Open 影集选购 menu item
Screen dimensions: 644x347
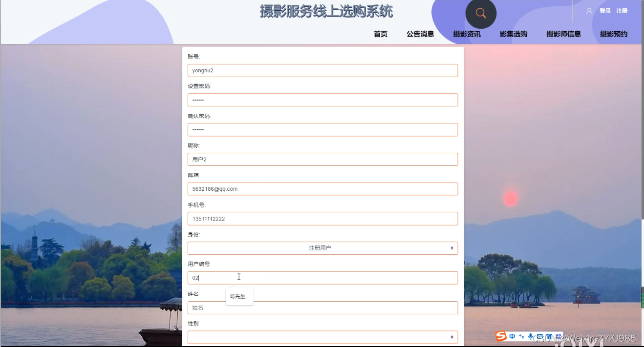pyautogui.click(x=513, y=34)
